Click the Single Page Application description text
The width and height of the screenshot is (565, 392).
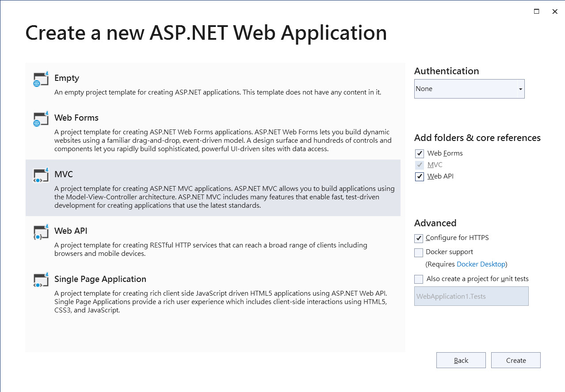pos(221,302)
